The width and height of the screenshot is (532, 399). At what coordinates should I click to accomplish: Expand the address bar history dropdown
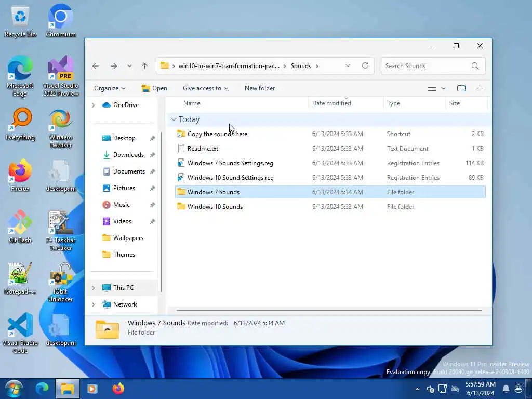(348, 65)
